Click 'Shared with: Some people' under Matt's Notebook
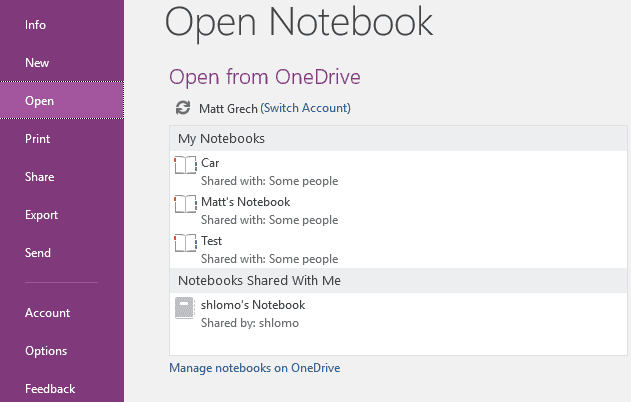Viewport: 631px width, 402px height. [270, 220]
